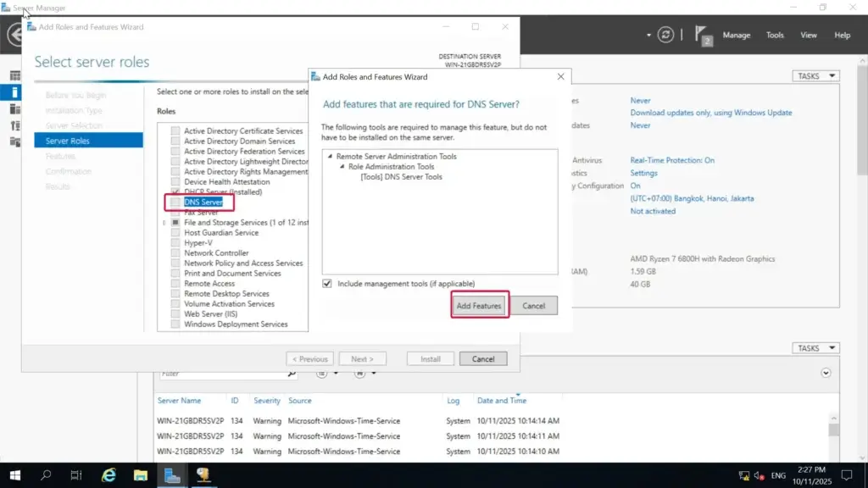Screen dimensions: 868x488
Task: Open the upper TASKS dropdown
Action: click(x=816, y=76)
